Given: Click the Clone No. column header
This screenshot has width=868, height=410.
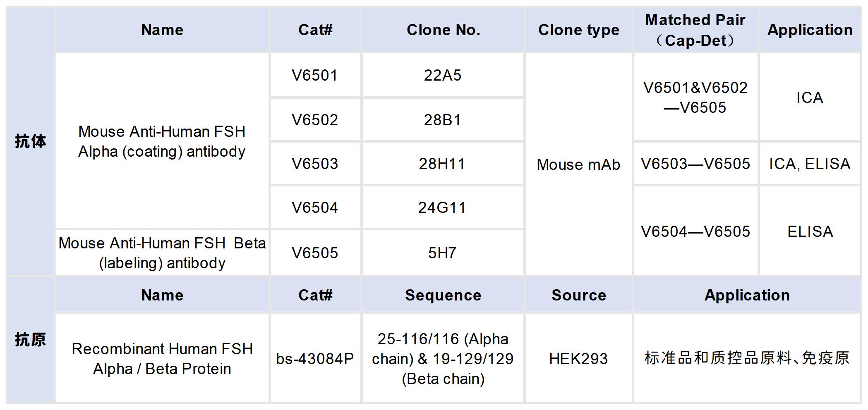Looking at the screenshot, I should click(443, 30).
